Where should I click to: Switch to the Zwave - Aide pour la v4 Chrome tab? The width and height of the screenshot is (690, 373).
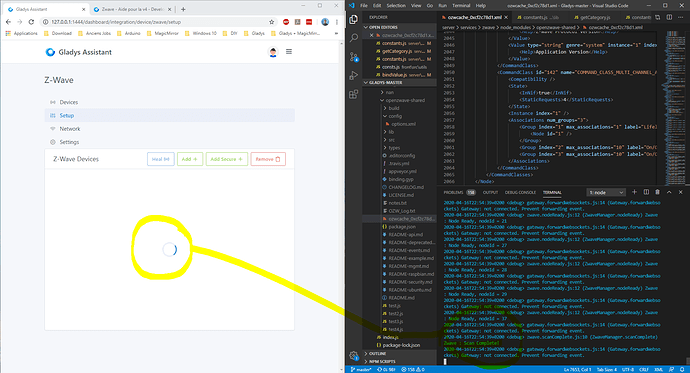pyautogui.click(x=132, y=9)
